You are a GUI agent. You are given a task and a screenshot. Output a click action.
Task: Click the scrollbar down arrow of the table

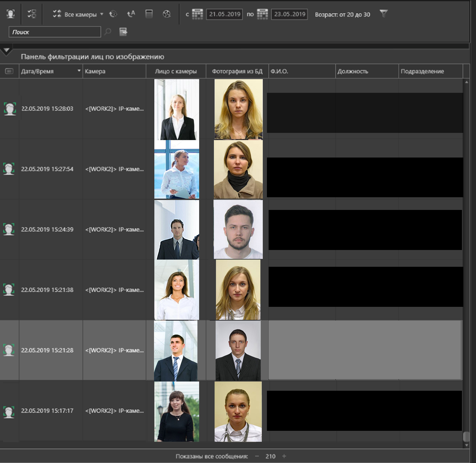tap(466, 445)
